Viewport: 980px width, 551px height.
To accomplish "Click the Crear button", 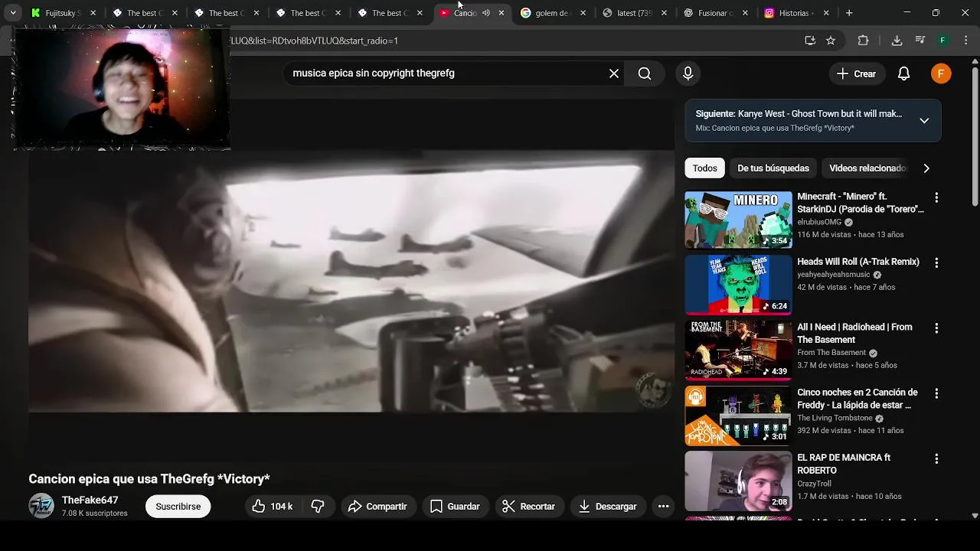I will (856, 73).
